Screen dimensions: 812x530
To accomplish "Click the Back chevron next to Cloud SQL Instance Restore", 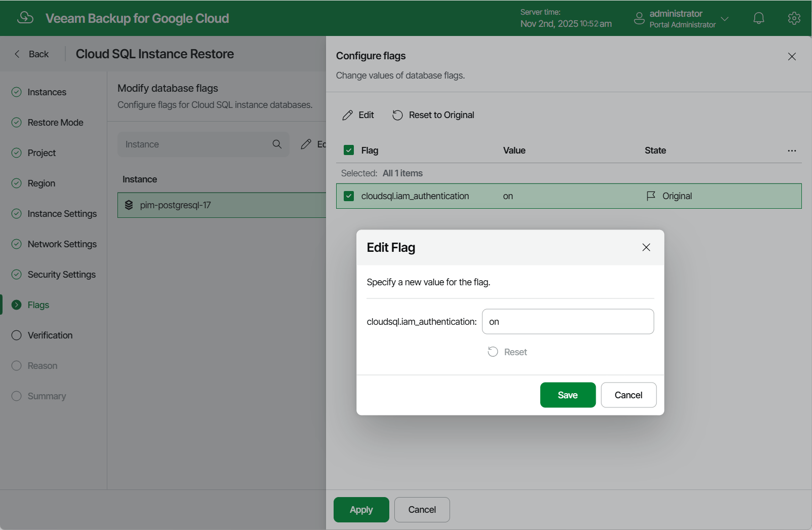I will click(x=17, y=54).
